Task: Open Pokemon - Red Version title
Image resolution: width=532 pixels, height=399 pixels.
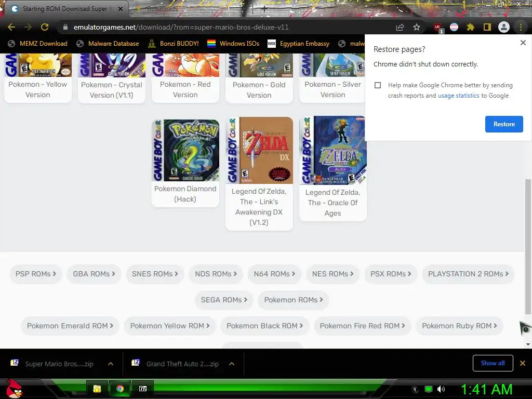Action: 185,89
